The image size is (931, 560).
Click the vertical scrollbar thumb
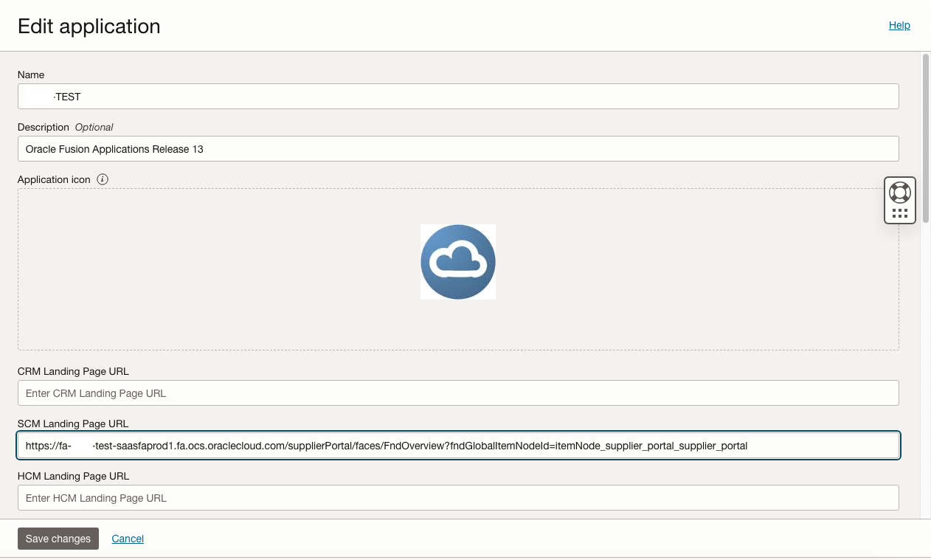[x=925, y=138]
